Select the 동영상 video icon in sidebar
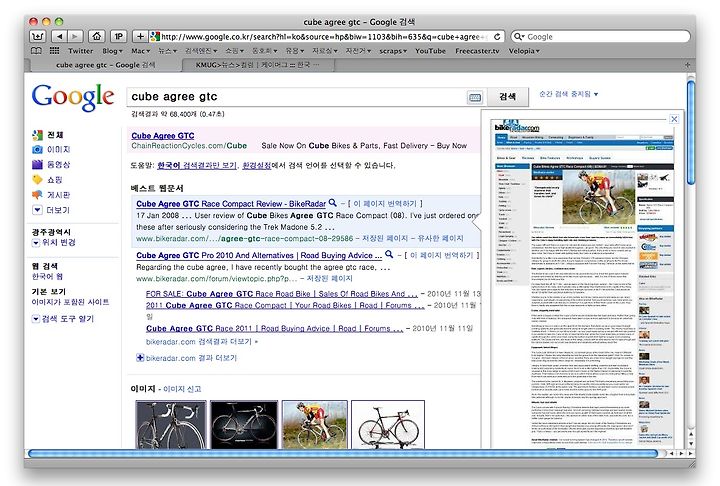Viewport: 720px width, 486px height. click(x=37, y=164)
